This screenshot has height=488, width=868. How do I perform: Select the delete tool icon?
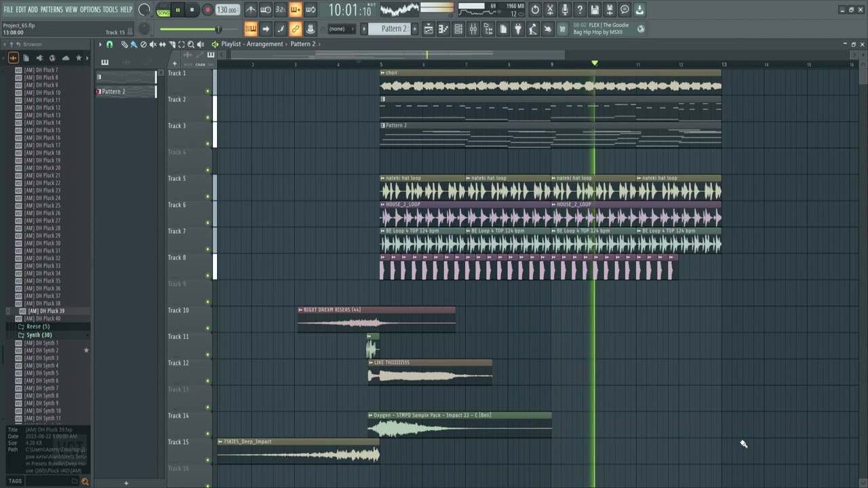pos(143,44)
